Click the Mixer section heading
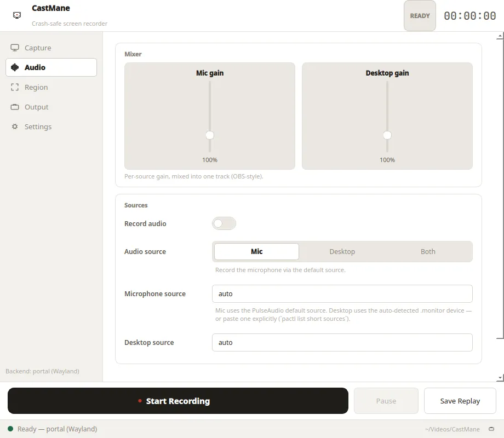The height and width of the screenshot is (438, 504). pos(133,54)
